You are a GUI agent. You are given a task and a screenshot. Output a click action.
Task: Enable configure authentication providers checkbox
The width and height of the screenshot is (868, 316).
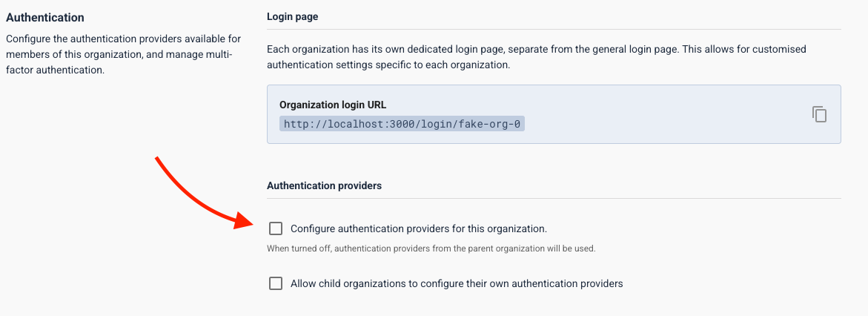point(276,228)
